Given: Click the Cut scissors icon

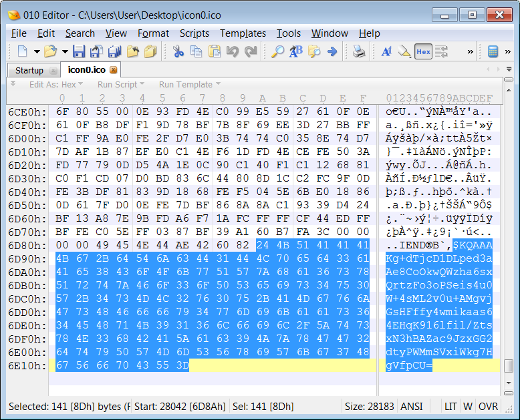Looking at the screenshot, I should click(178, 51).
